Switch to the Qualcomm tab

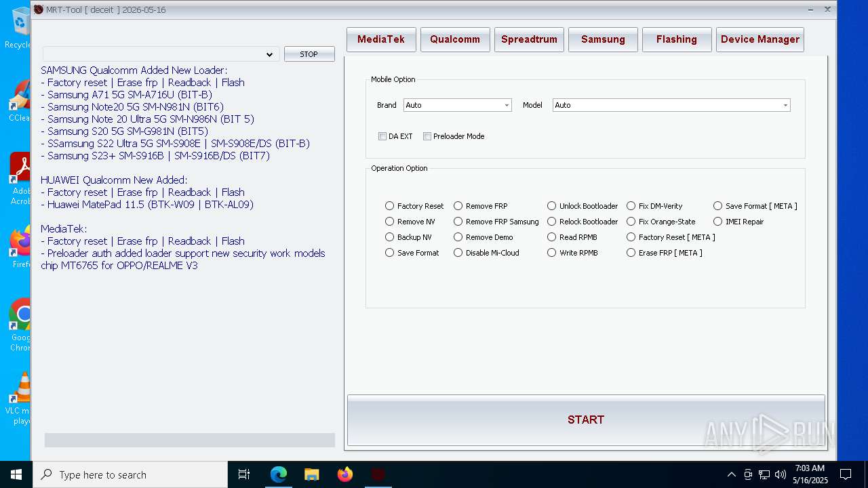[x=455, y=39]
